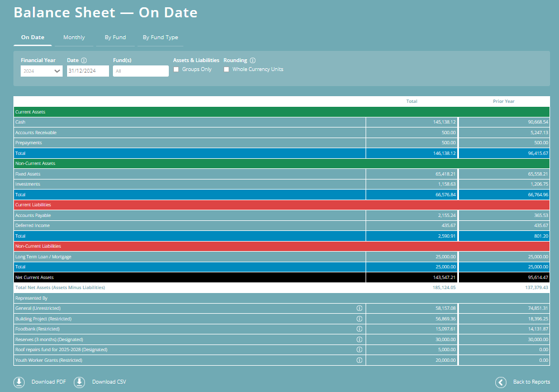The image size is (559, 392).
Task: Click the info icon beside Date
Action: pos(85,60)
